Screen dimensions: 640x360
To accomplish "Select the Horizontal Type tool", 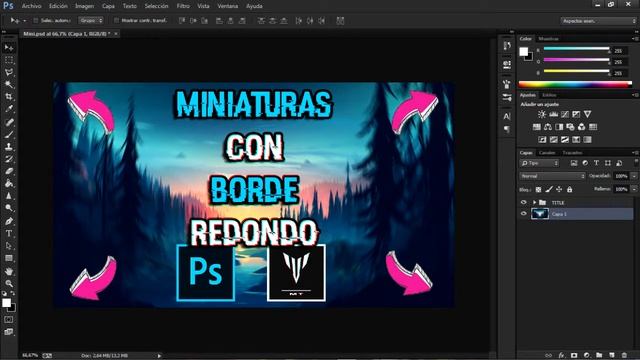I will 9,233.
